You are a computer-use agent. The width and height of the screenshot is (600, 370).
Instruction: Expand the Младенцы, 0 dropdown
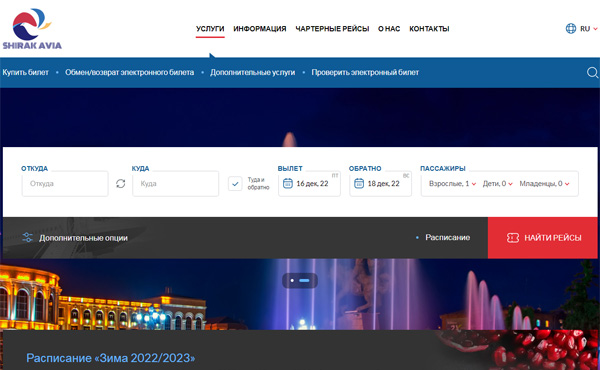[544, 184]
